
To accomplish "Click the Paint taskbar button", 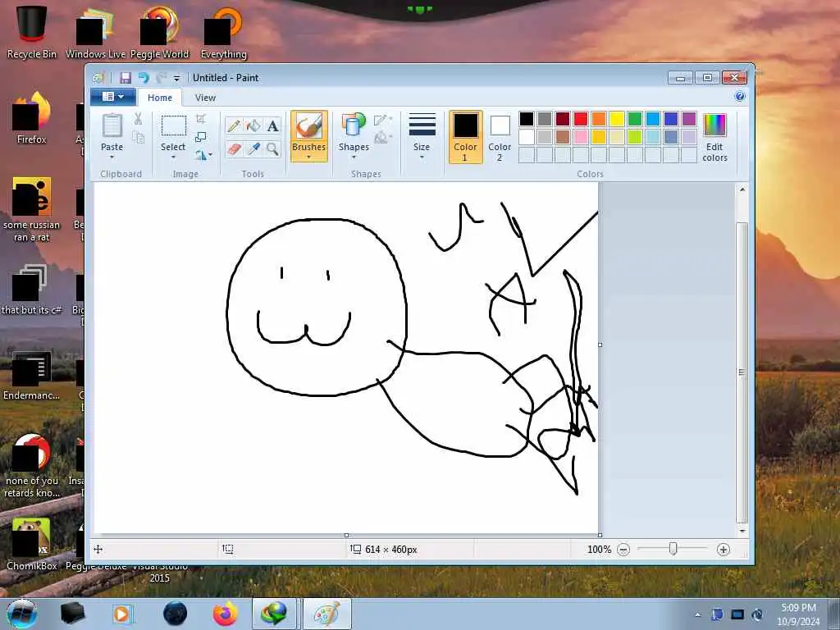I will tap(326, 614).
